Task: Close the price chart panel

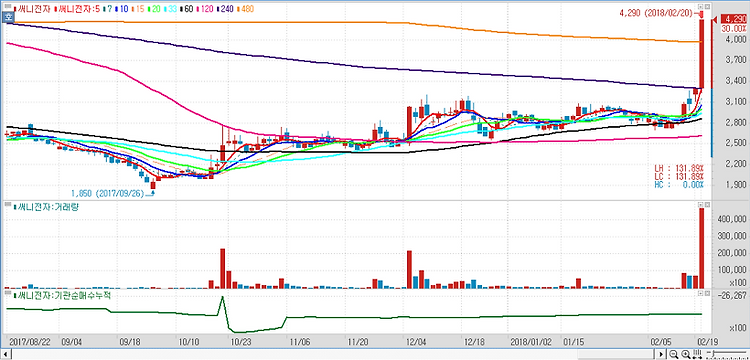Action: pyautogui.click(x=707, y=7)
